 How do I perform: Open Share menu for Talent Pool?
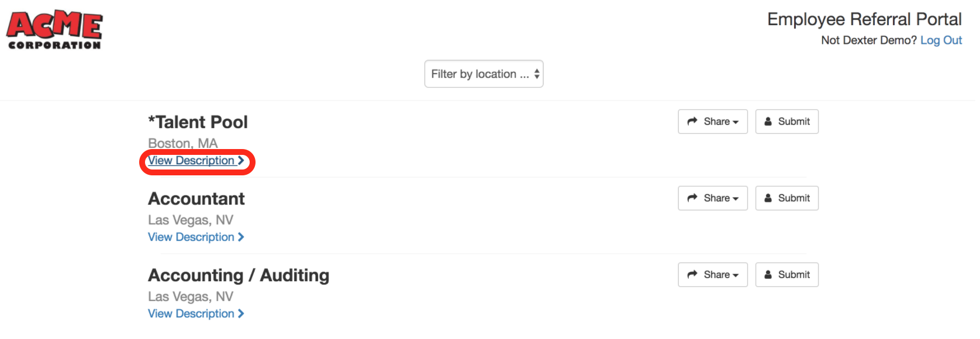click(x=713, y=122)
